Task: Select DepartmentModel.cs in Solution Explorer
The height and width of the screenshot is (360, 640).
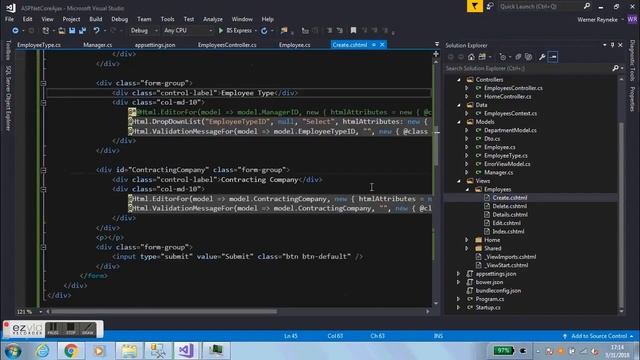Action: 510,130
